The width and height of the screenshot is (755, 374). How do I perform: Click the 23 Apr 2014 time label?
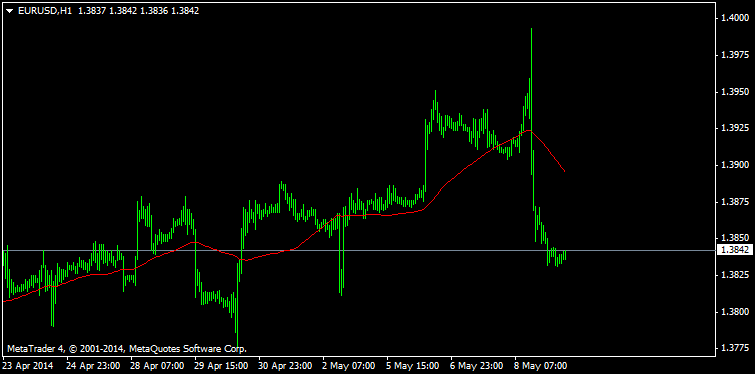tap(28, 366)
